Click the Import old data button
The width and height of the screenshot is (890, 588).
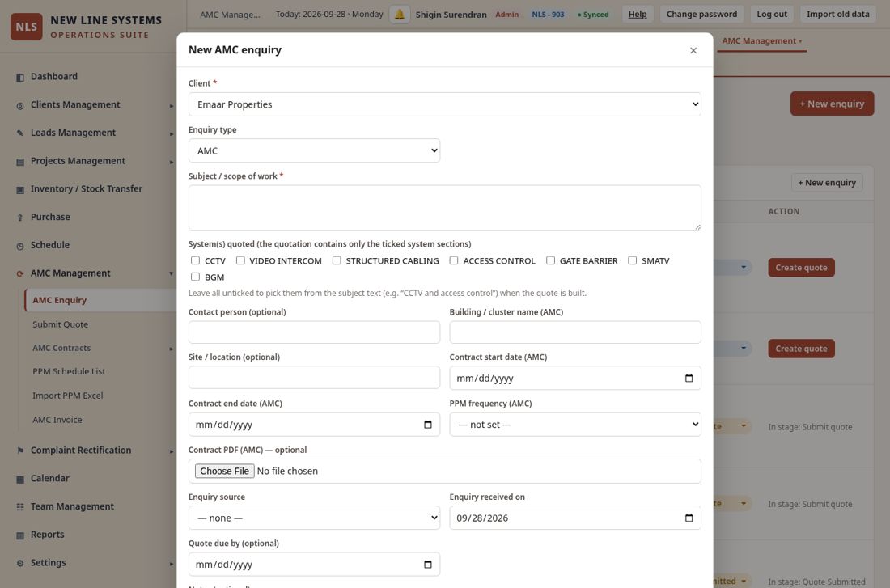[837, 15]
